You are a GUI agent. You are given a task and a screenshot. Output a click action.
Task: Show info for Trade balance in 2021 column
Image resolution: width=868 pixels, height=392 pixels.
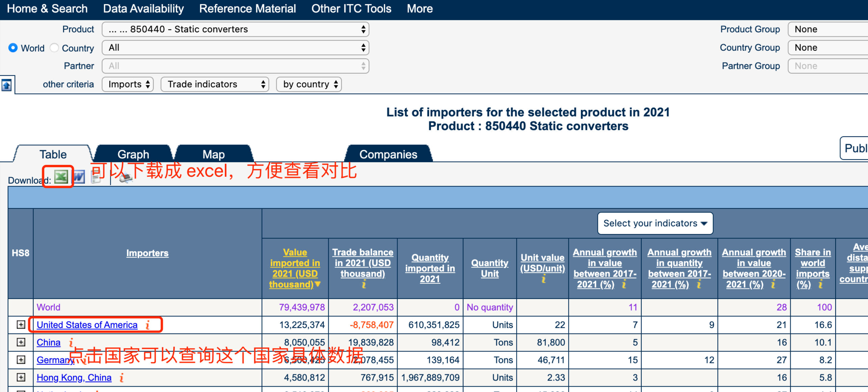point(363,284)
